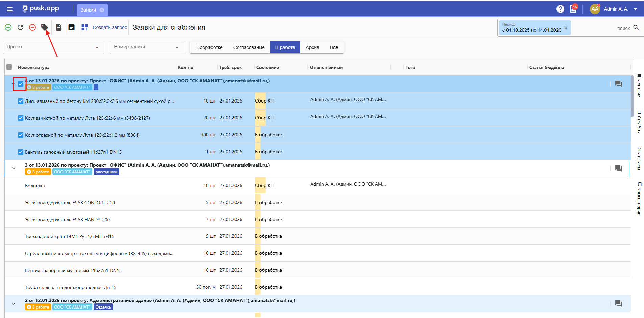Open the help question mark icon
The width and height of the screenshot is (644, 318).
[x=560, y=9]
